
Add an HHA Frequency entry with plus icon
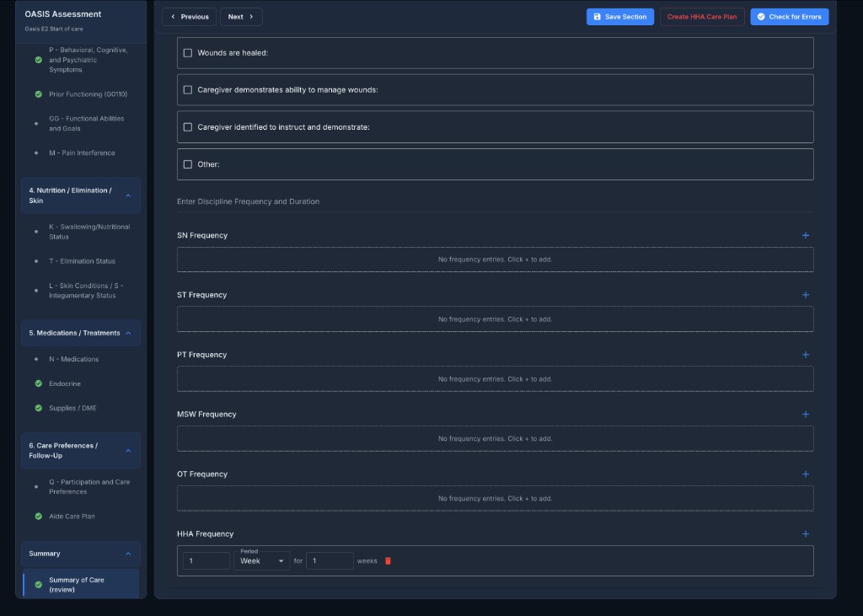coord(805,534)
